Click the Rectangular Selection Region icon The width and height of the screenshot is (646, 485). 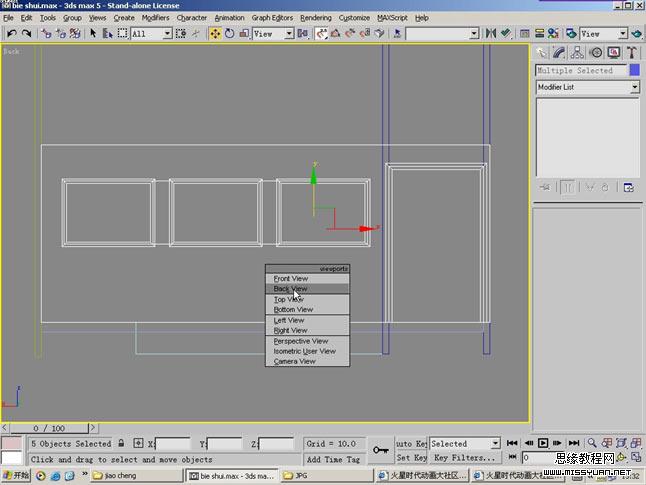click(x=122, y=33)
